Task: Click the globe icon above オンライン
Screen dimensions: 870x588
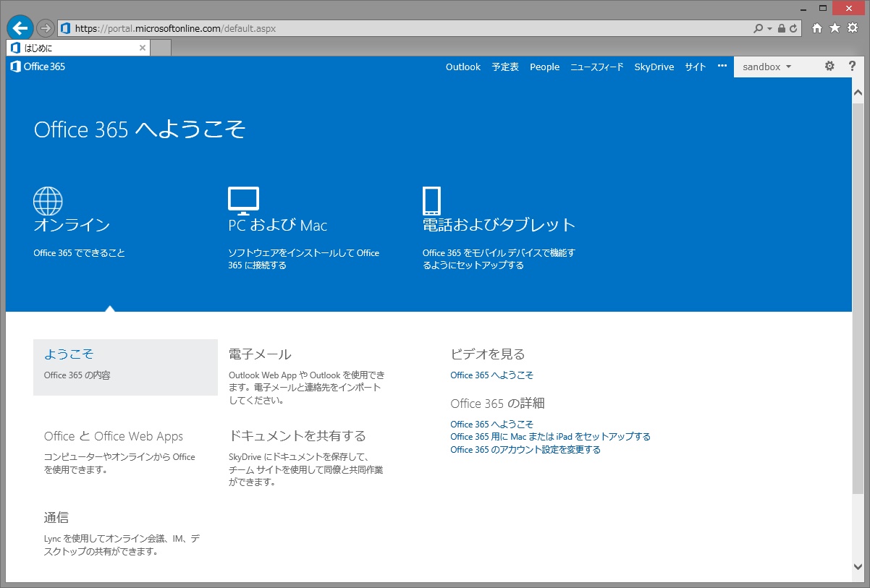Action: click(48, 201)
